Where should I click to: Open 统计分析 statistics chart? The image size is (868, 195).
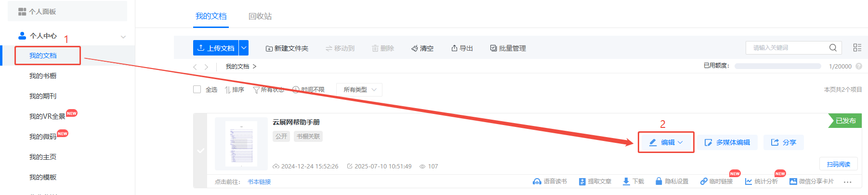point(761,181)
